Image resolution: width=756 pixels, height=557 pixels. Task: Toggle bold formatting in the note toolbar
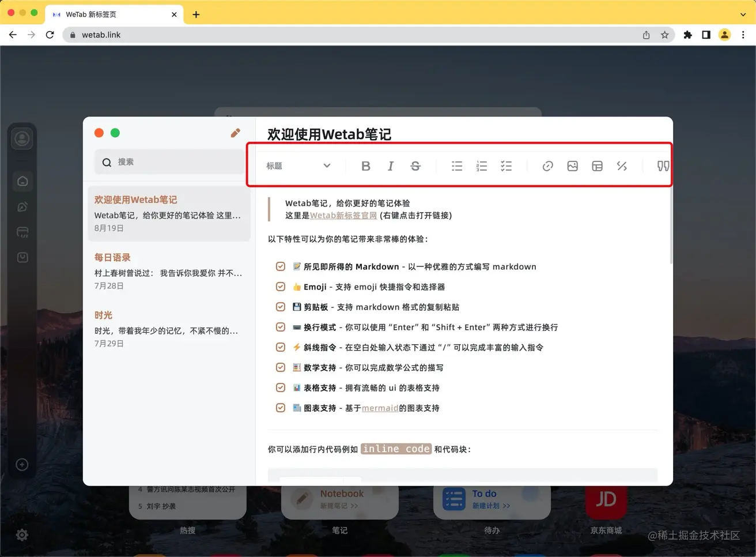point(365,166)
